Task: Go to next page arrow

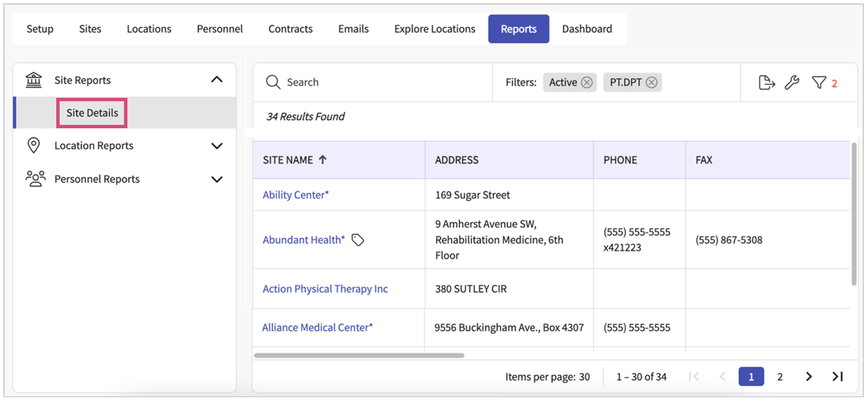Action: [809, 376]
